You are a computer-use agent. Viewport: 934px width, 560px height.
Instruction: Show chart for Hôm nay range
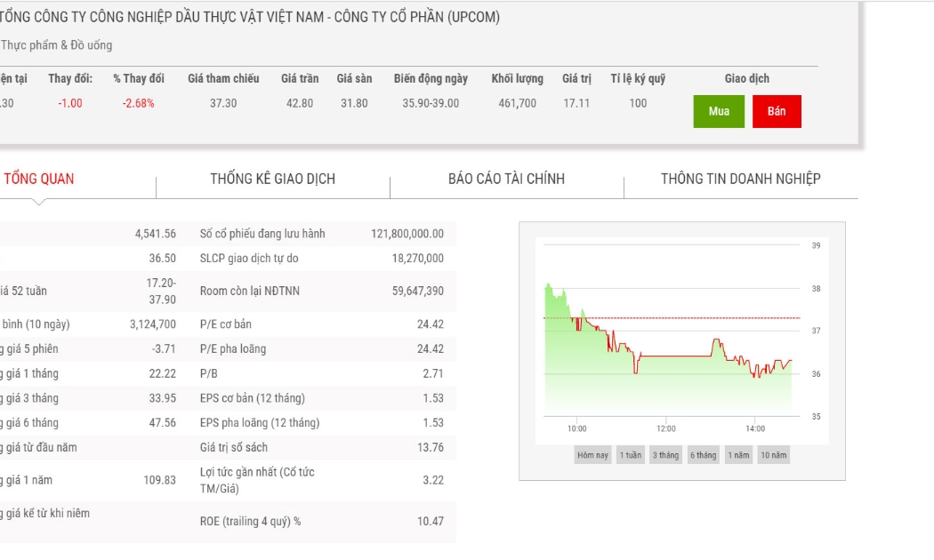click(x=592, y=455)
